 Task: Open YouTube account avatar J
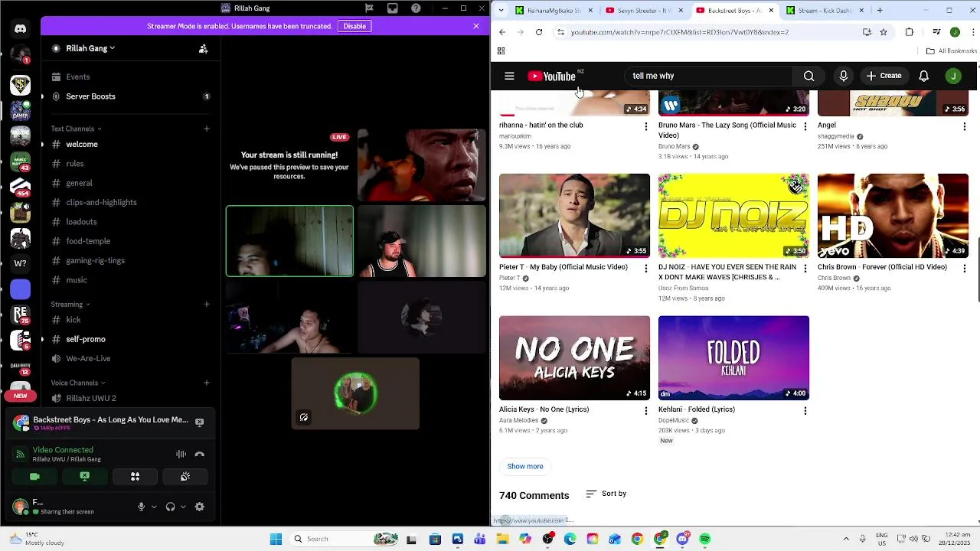coord(953,76)
